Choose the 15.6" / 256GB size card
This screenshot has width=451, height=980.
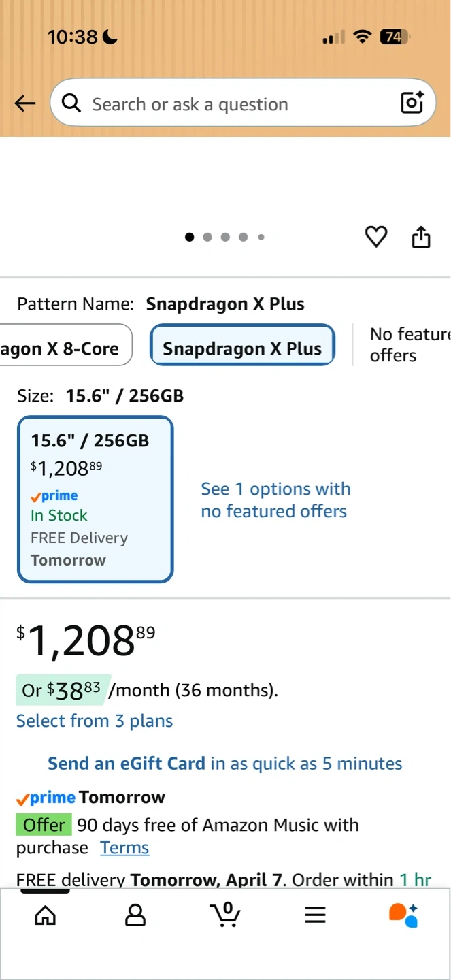coord(95,500)
